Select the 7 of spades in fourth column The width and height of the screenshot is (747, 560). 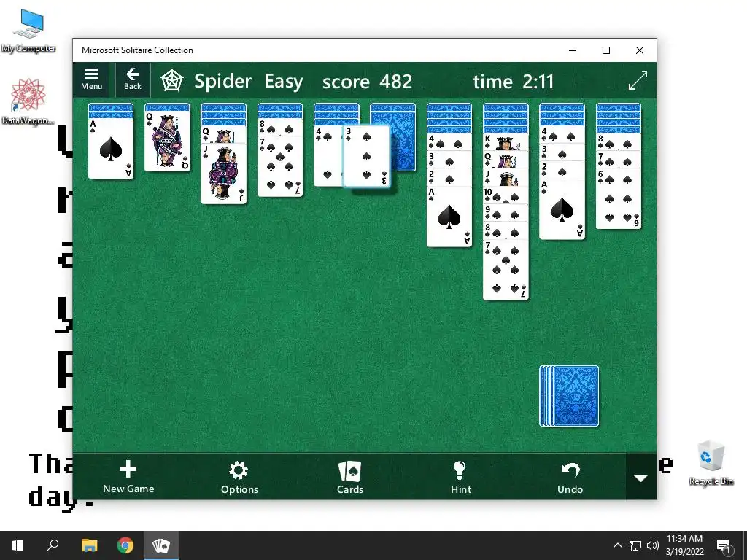[280, 166]
